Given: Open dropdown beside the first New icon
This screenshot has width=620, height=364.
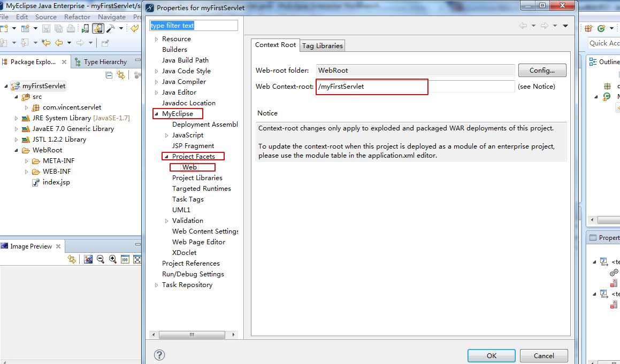Looking at the screenshot, I should [14, 28].
